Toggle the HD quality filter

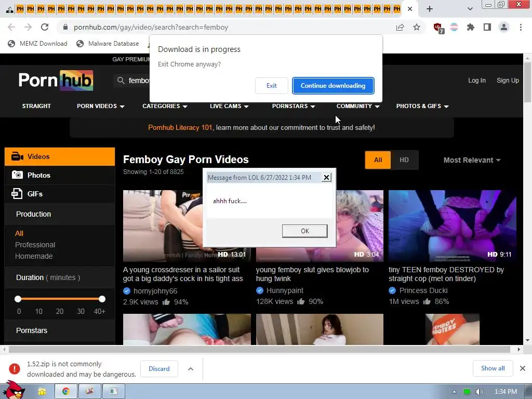[404, 160]
